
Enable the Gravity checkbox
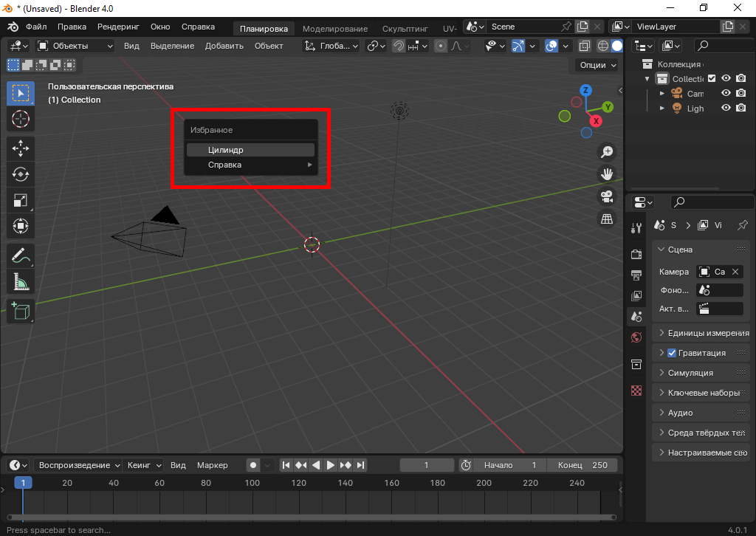pyautogui.click(x=672, y=353)
